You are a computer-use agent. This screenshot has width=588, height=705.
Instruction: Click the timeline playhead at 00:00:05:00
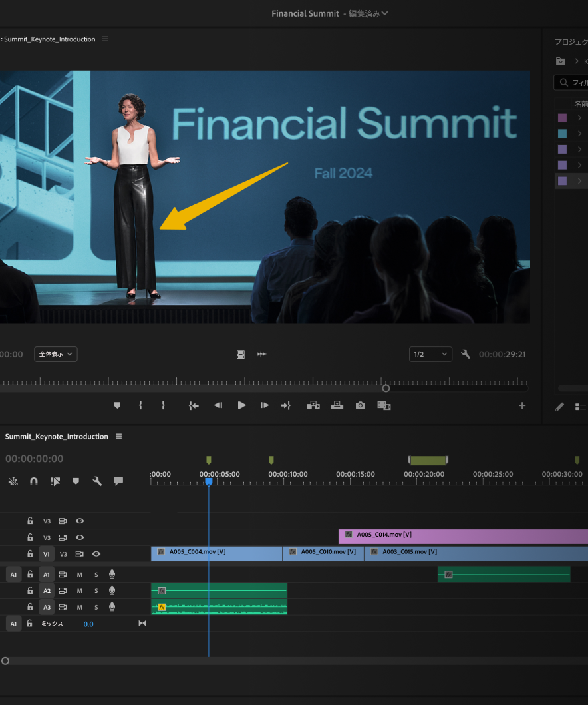pos(208,481)
